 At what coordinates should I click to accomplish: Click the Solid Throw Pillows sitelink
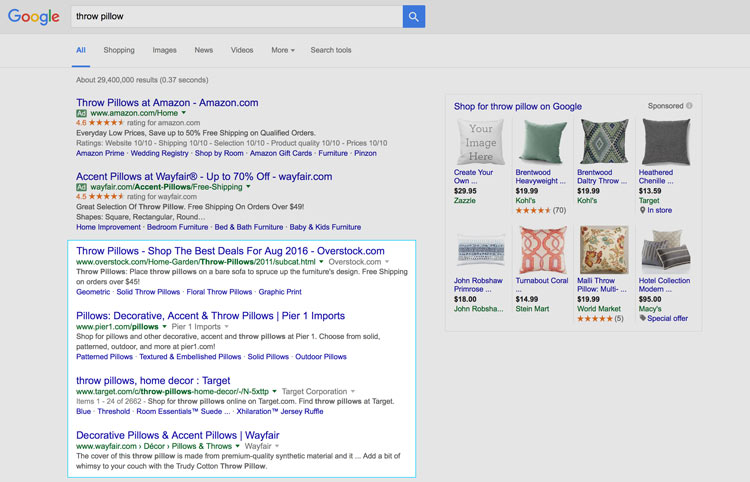point(148,292)
